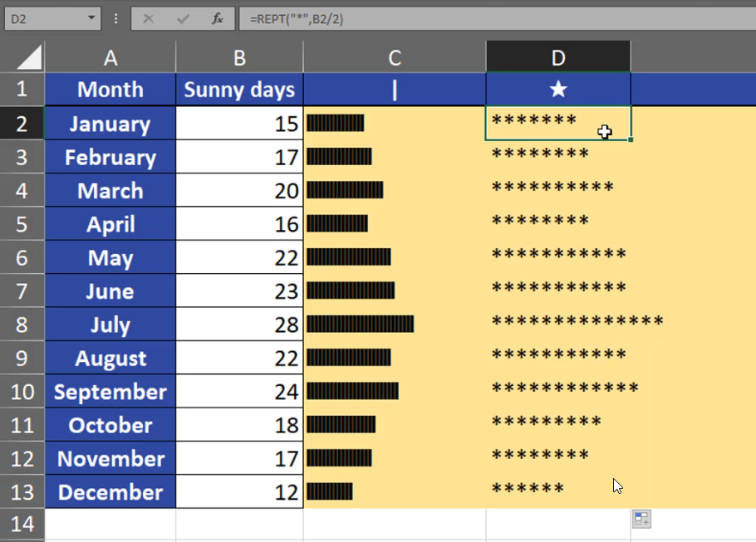Click the December bar chart cell
This screenshot has height=542, width=756.
click(x=395, y=492)
